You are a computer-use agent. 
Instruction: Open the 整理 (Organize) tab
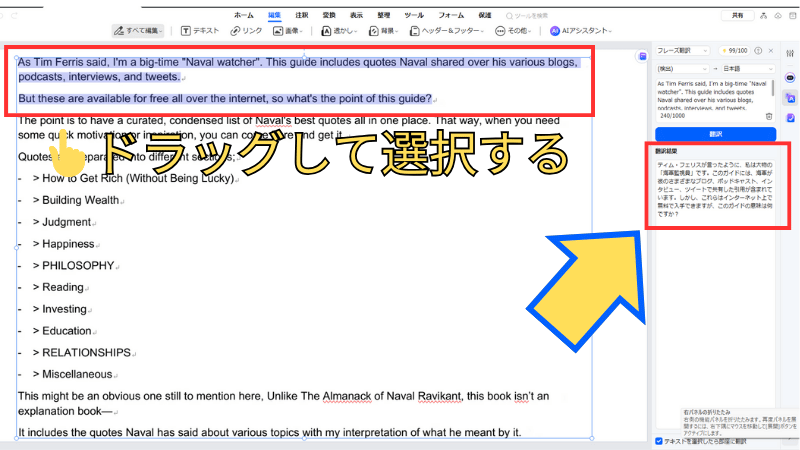(384, 15)
